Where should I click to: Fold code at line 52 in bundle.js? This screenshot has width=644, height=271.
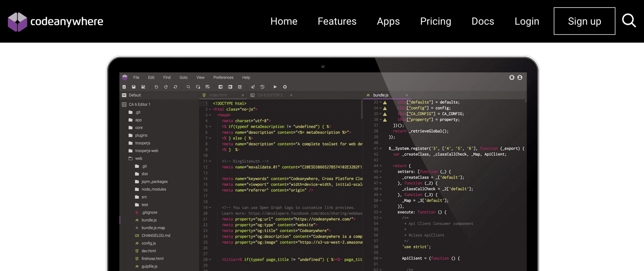pyautogui.click(x=380, y=212)
